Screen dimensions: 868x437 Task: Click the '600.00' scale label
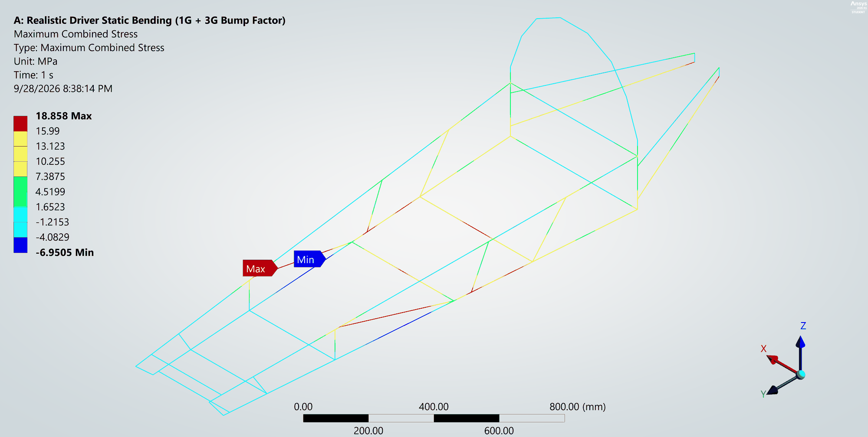[499, 430]
